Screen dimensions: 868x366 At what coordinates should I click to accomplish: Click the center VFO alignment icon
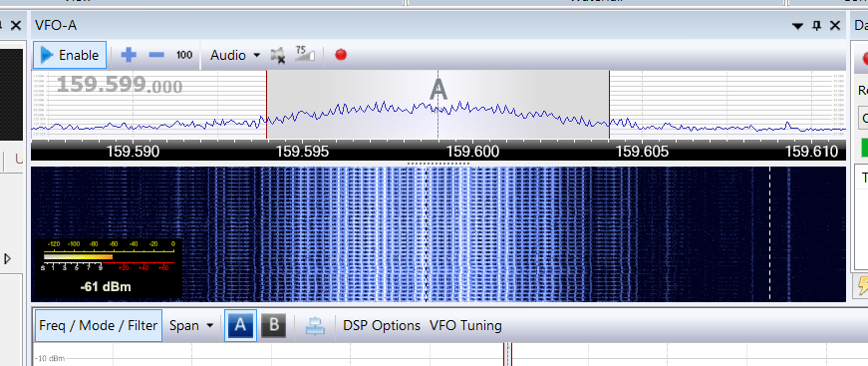[316, 325]
